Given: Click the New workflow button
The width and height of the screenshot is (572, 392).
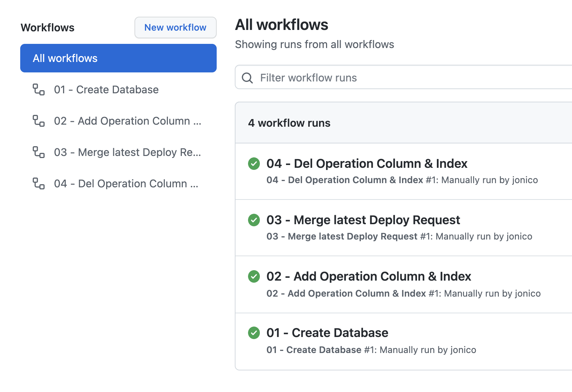Looking at the screenshot, I should pos(176,28).
